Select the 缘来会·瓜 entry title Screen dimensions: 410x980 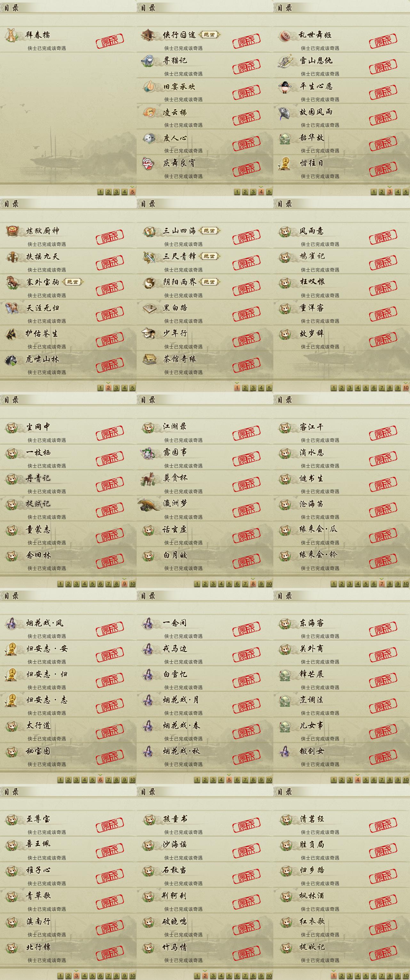pos(318,529)
